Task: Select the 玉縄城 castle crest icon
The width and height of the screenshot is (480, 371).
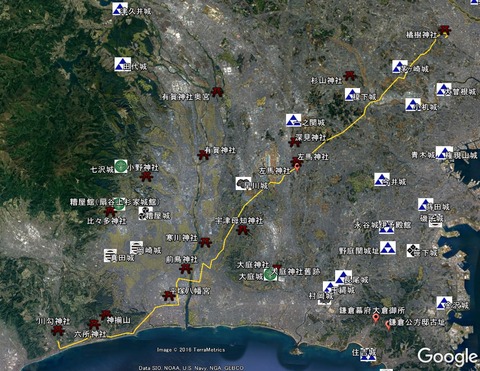Action: (x=330, y=287)
